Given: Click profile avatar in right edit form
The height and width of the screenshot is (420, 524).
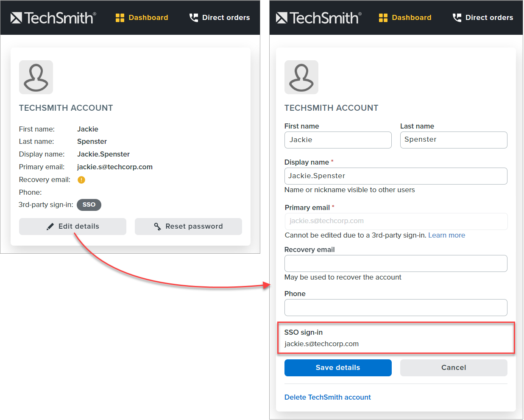Looking at the screenshot, I should coord(301,77).
